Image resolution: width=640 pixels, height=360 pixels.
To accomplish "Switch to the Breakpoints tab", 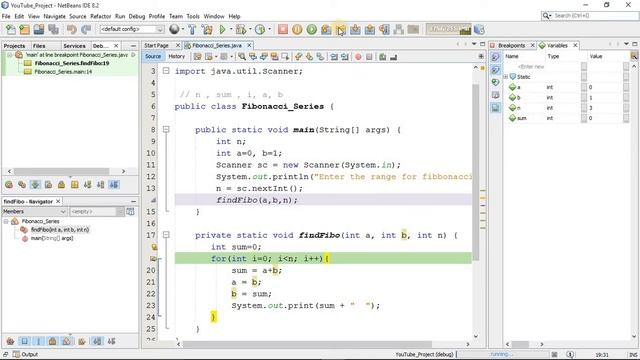I will pyautogui.click(x=511, y=45).
